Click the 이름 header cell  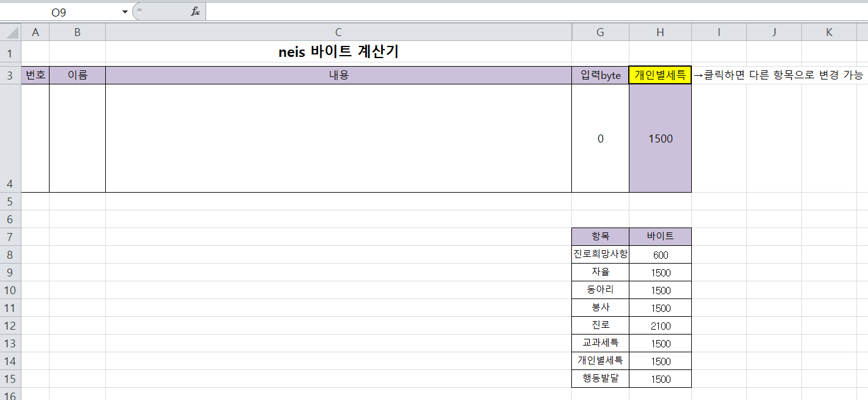click(77, 75)
